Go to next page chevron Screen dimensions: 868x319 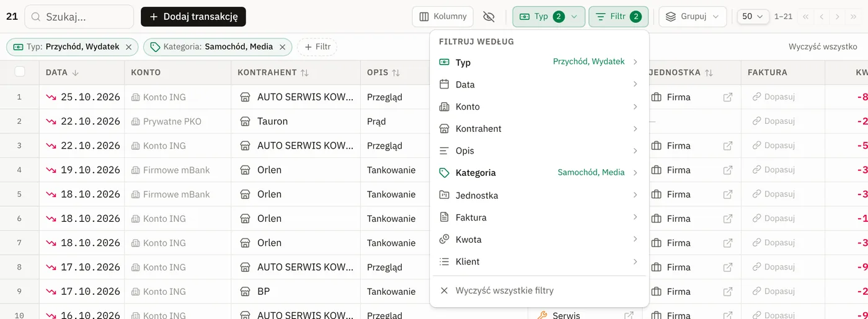pyautogui.click(x=838, y=17)
